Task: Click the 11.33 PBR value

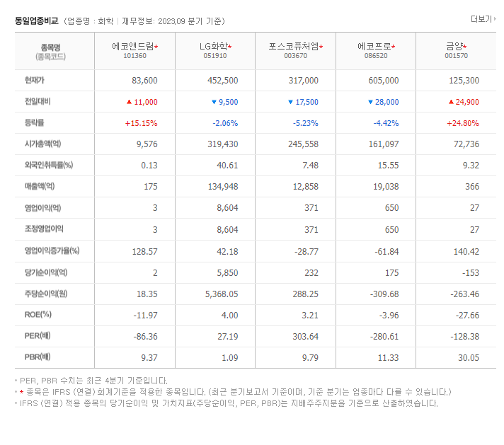Action: tap(389, 357)
